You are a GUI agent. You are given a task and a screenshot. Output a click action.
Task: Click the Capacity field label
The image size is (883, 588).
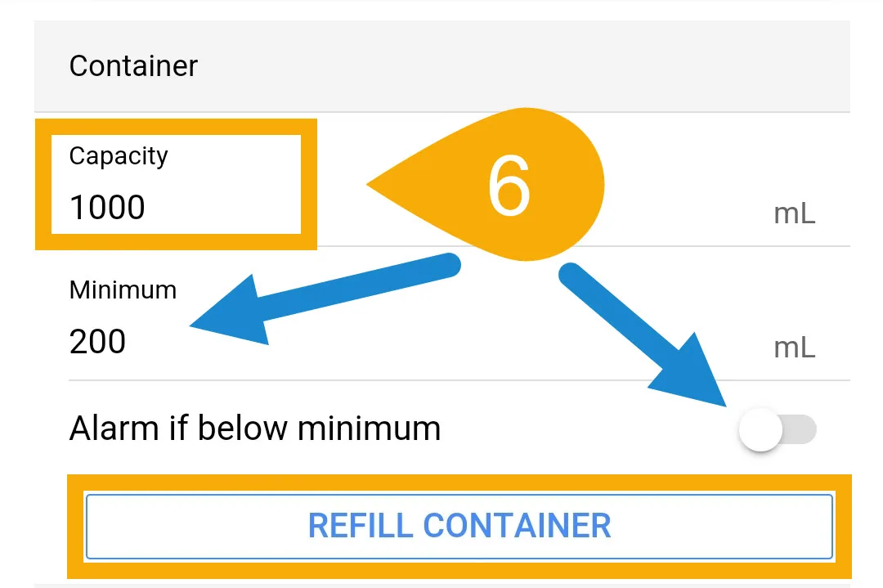(x=119, y=156)
